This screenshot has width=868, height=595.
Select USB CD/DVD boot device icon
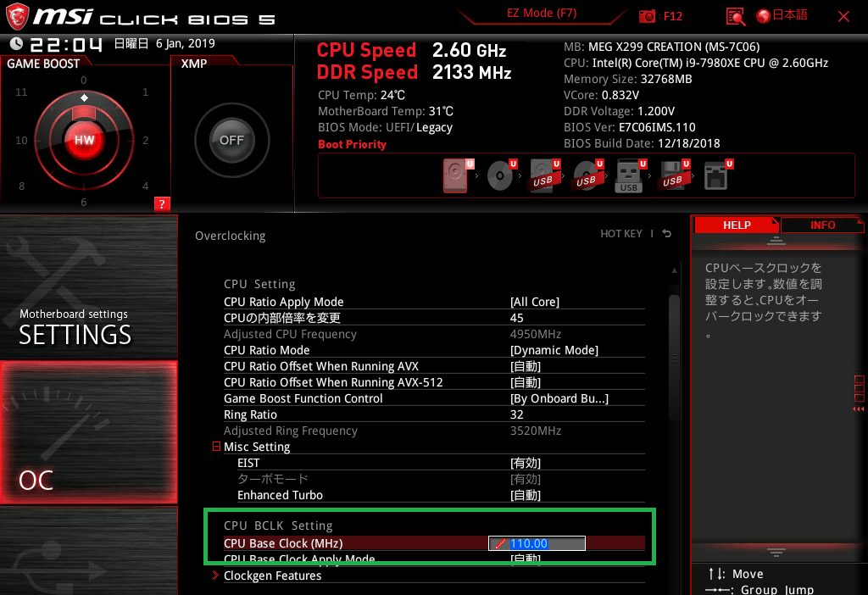[587, 176]
